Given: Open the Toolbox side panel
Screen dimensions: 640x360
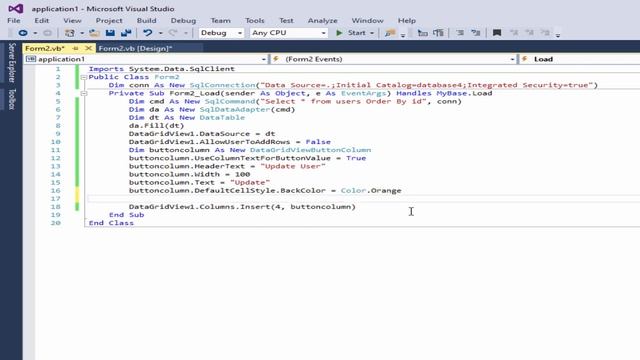Looking at the screenshot, I should [x=11, y=99].
